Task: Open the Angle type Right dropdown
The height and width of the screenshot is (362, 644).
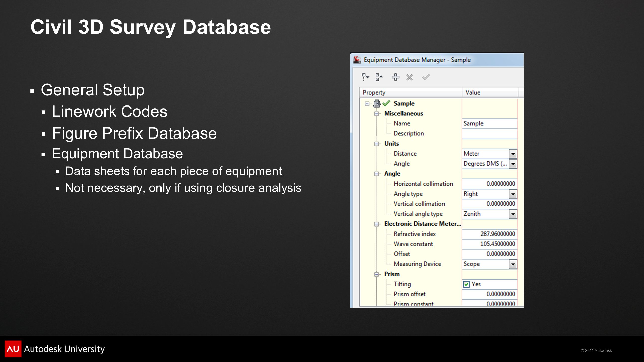Action: click(513, 194)
